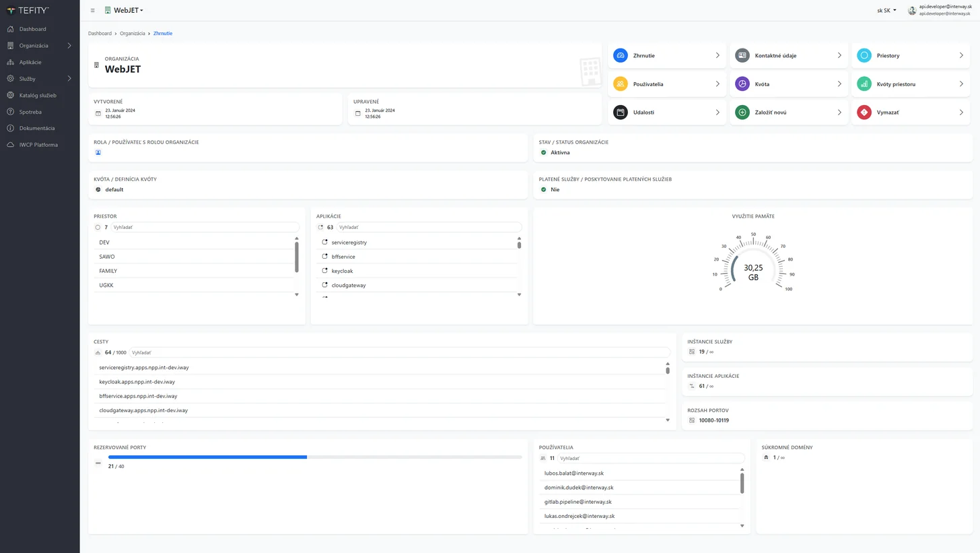
Task: Click the Dashboard breadcrumb link
Action: (x=100, y=33)
